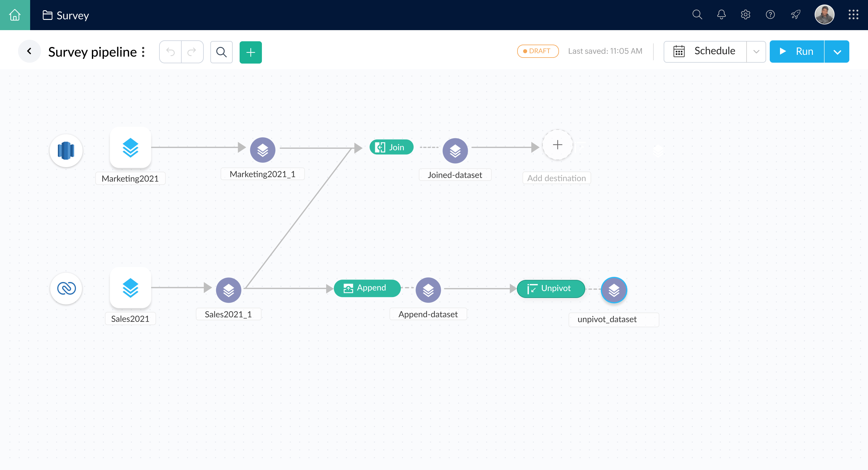Click the Append transform node
The width and height of the screenshot is (868, 470).
[x=367, y=288]
